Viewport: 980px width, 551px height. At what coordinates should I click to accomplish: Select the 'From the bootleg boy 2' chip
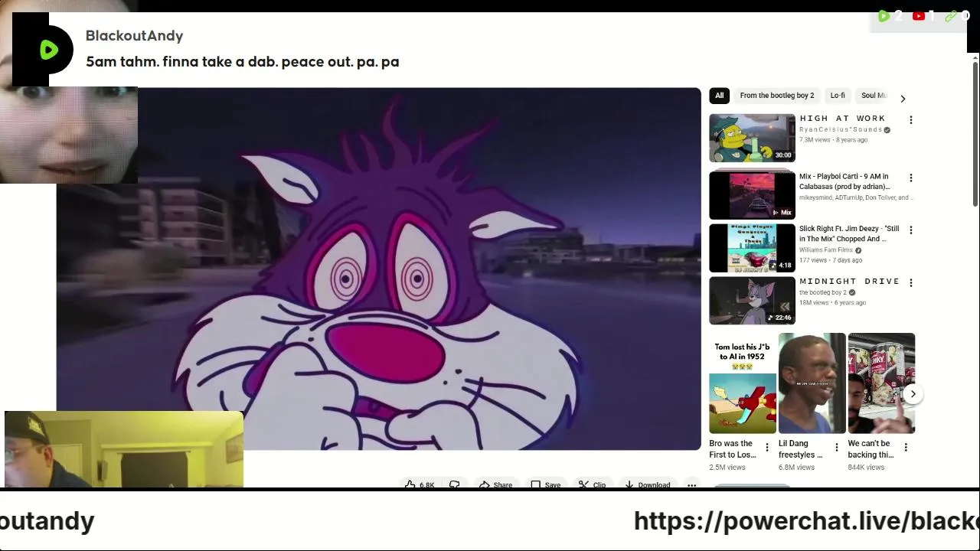pos(776,96)
